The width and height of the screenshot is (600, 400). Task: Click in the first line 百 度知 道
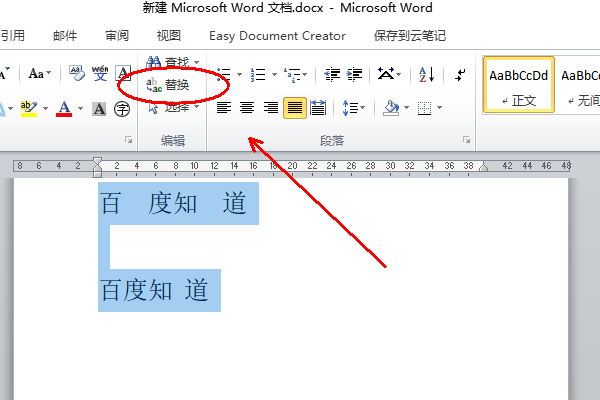(173, 203)
